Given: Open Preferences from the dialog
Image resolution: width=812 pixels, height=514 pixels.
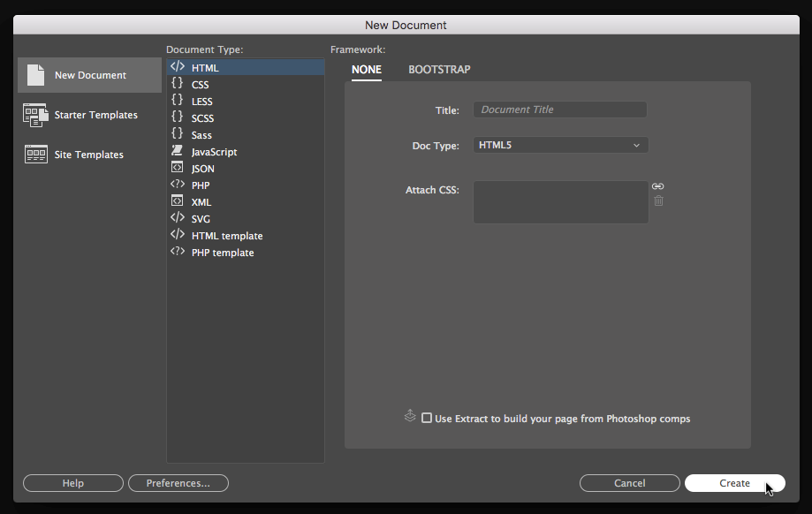Looking at the screenshot, I should (178, 483).
